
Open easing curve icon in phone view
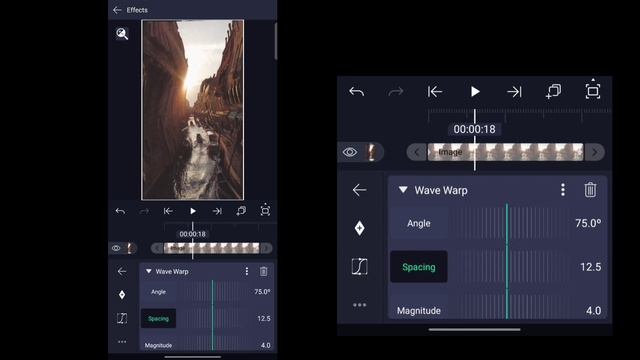tap(122, 318)
